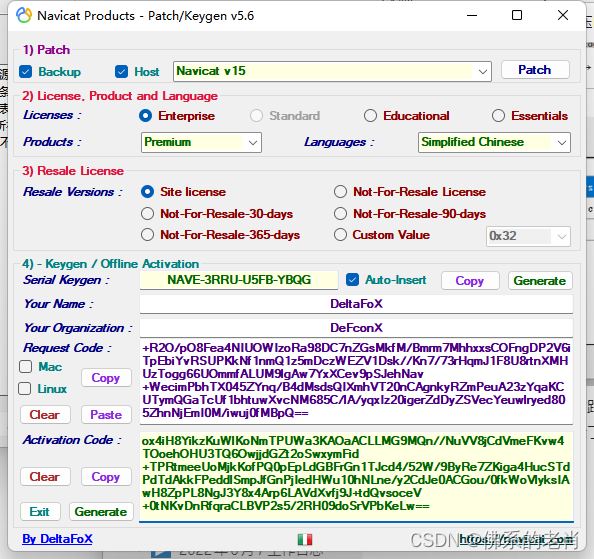Maximize the Patch/Keygen window
Screen dimensions: 594x559
click(x=517, y=16)
